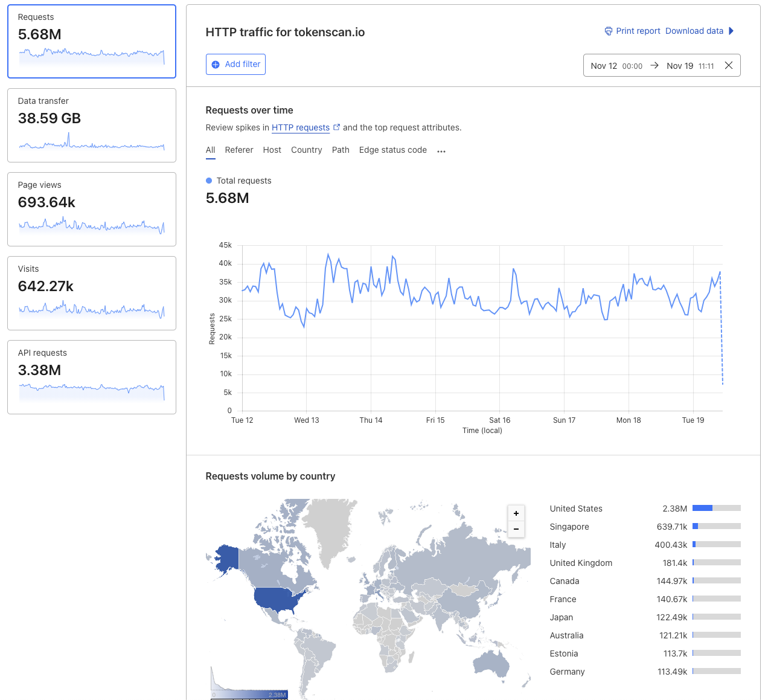Click the Add filter button
Screen dimensions: 768x700
[x=235, y=65]
